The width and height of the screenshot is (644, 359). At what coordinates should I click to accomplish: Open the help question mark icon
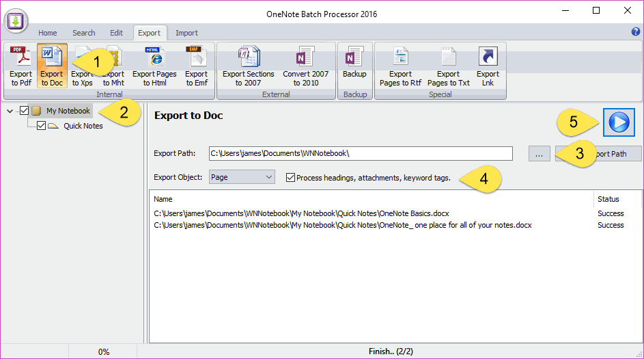tap(635, 31)
